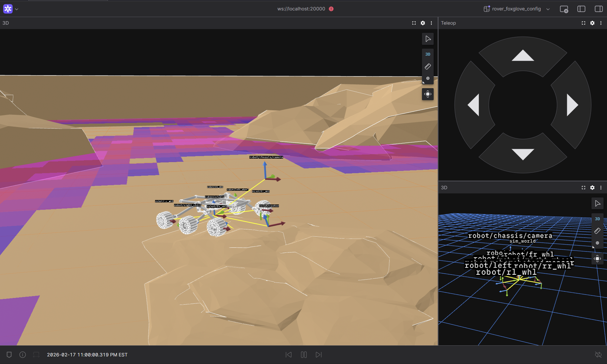
Task: Toggle 3D perspective view in main 3D panel
Action: pyautogui.click(x=428, y=54)
